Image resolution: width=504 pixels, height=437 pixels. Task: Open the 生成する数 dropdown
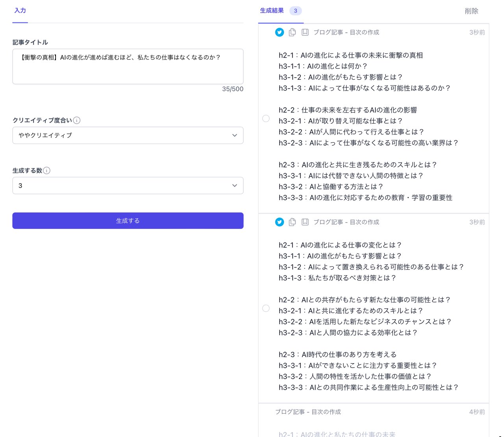(128, 185)
